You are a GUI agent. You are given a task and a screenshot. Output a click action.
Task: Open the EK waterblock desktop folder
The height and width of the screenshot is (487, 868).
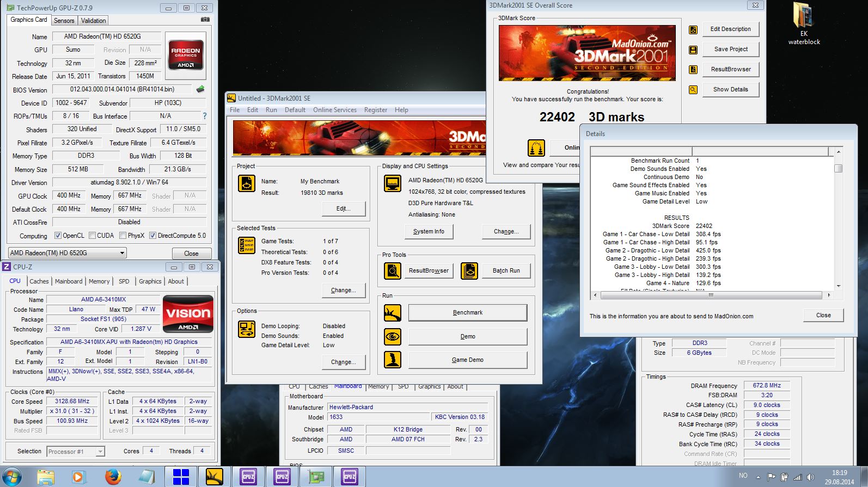[804, 24]
